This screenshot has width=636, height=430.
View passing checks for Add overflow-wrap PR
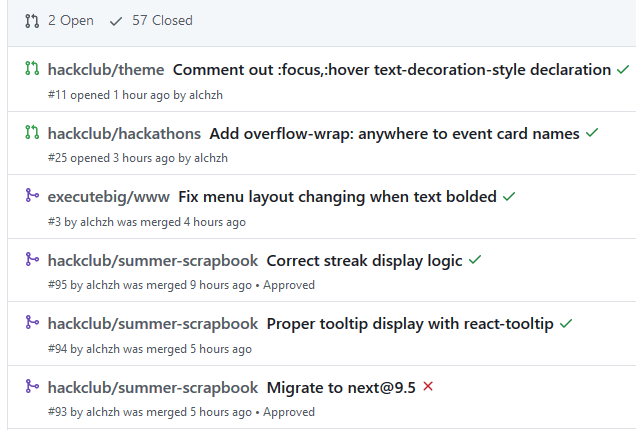pyautogui.click(x=592, y=133)
